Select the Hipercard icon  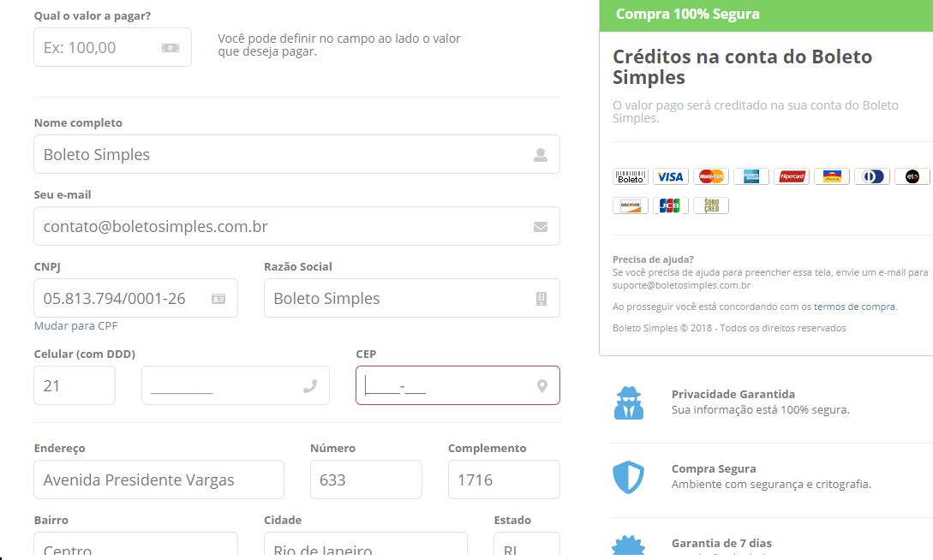click(792, 176)
